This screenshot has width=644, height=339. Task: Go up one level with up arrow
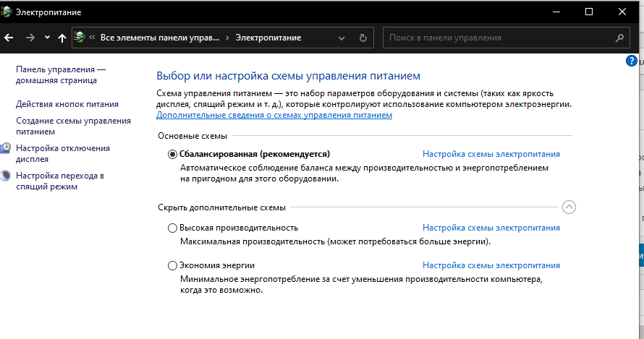coord(62,38)
